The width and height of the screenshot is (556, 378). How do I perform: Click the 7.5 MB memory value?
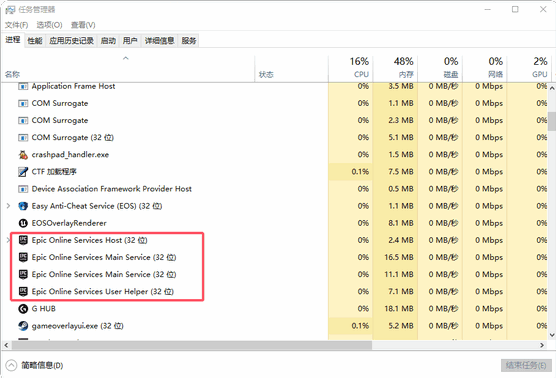(401, 172)
